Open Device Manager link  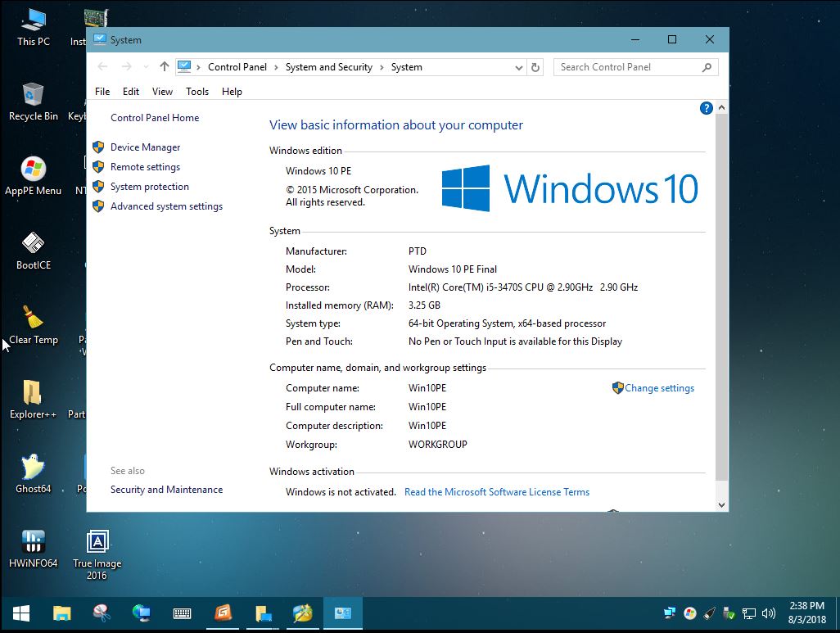tap(145, 147)
